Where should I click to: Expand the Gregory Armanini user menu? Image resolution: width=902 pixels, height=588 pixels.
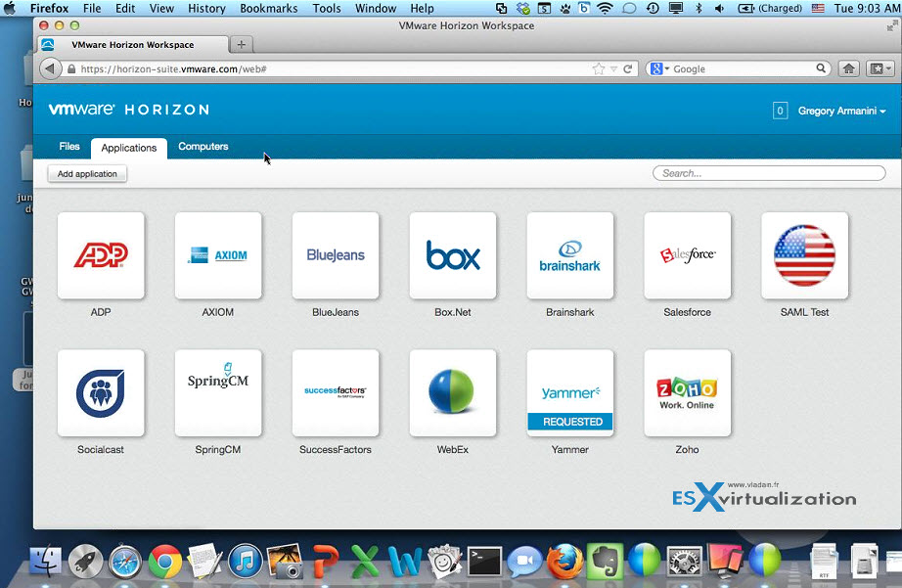tap(841, 111)
